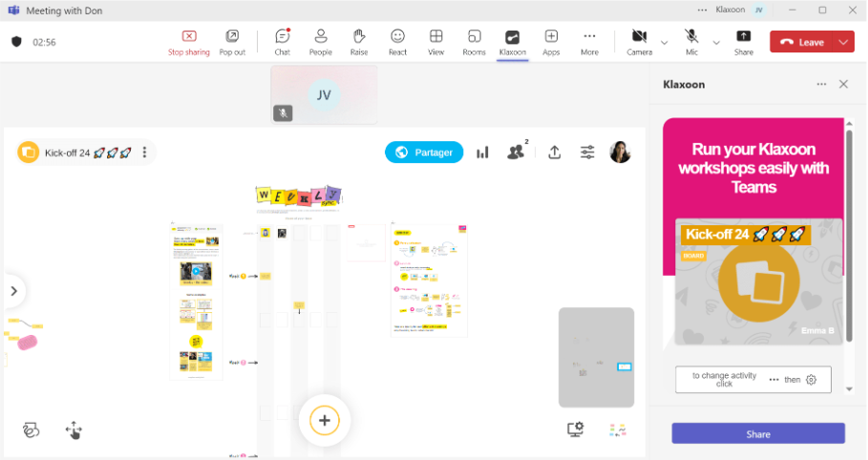Open the React emoji picker
The image size is (868, 460).
tap(397, 41)
